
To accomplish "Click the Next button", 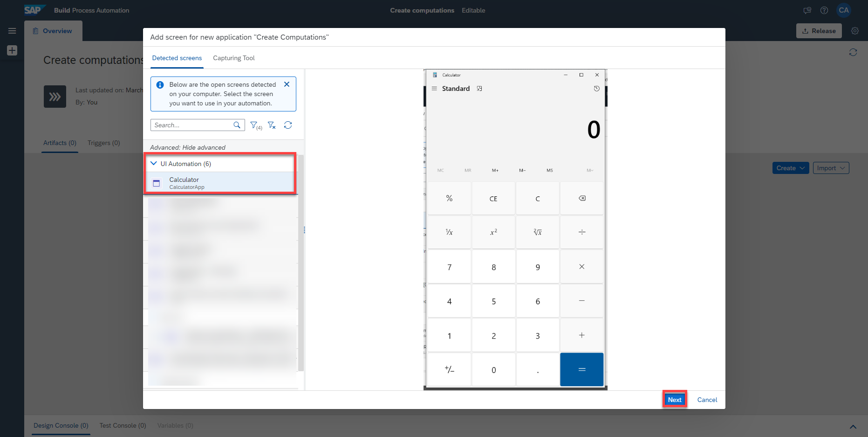I will click(675, 400).
